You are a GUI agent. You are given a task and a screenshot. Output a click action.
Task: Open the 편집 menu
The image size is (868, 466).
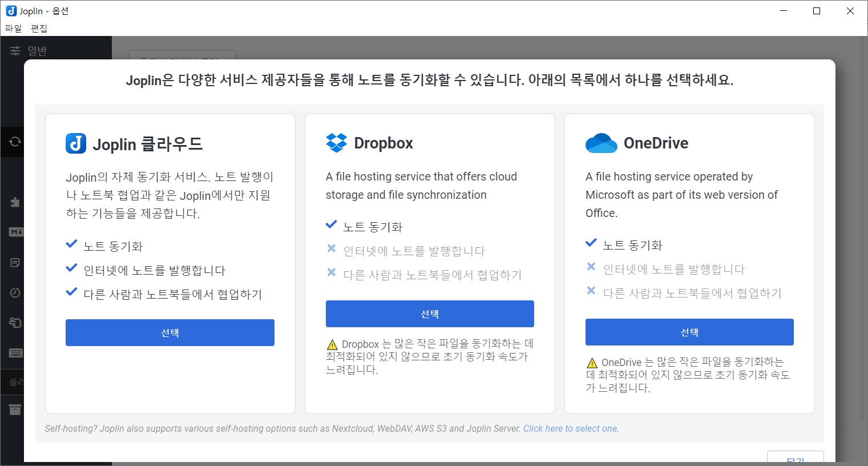tap(39, 28)
